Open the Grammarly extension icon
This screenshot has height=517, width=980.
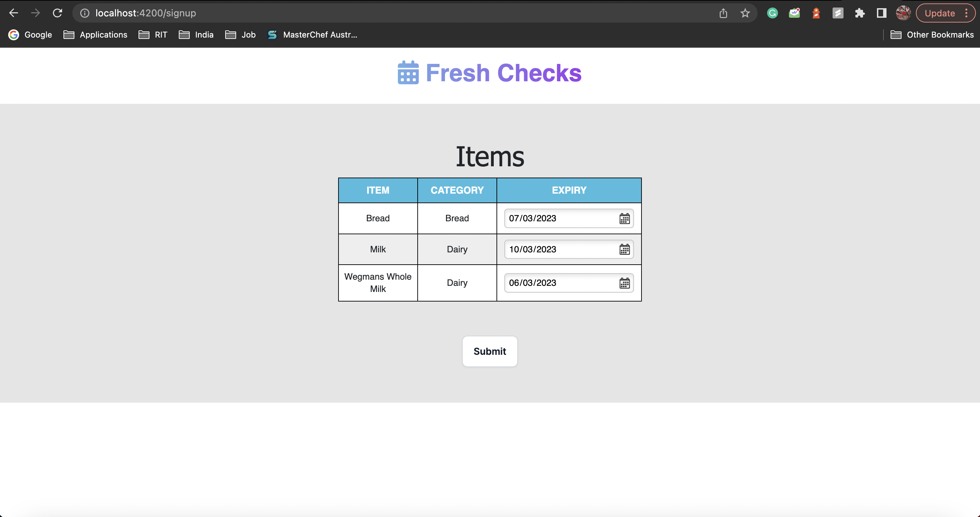pyautogui.click(x=772, y=13)
